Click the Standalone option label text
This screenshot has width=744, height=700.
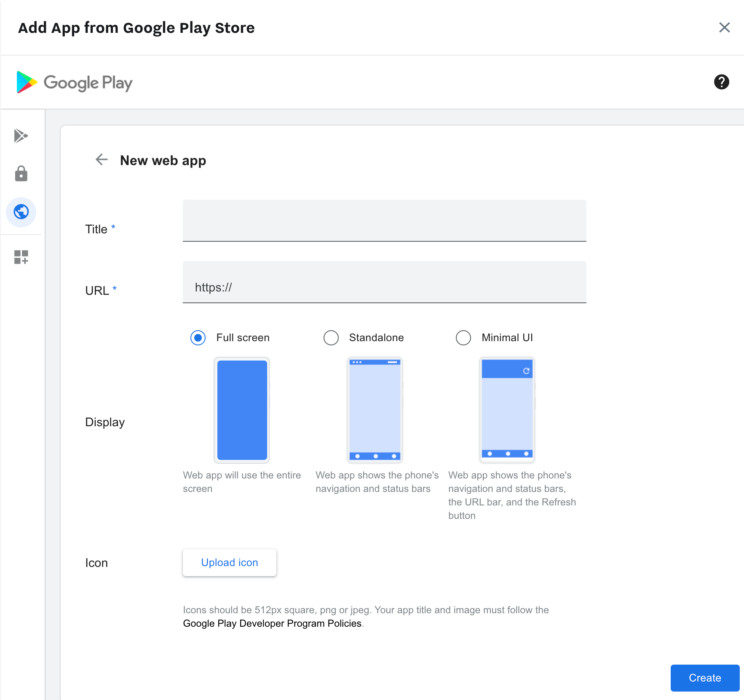pos(376,338)
